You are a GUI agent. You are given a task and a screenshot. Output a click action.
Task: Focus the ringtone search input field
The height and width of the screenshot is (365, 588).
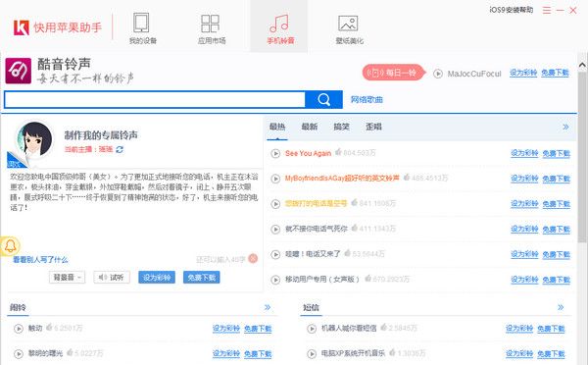pos(155,100)
